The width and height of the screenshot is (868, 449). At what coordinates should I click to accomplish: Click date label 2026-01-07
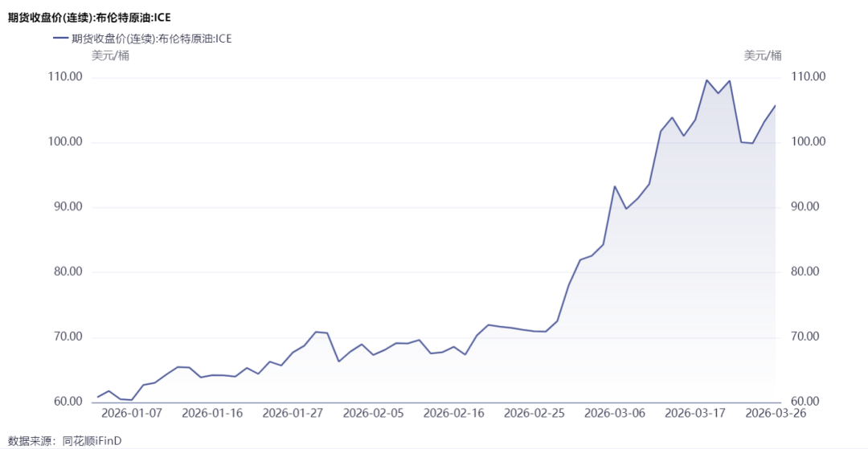(x=131, y=414)
